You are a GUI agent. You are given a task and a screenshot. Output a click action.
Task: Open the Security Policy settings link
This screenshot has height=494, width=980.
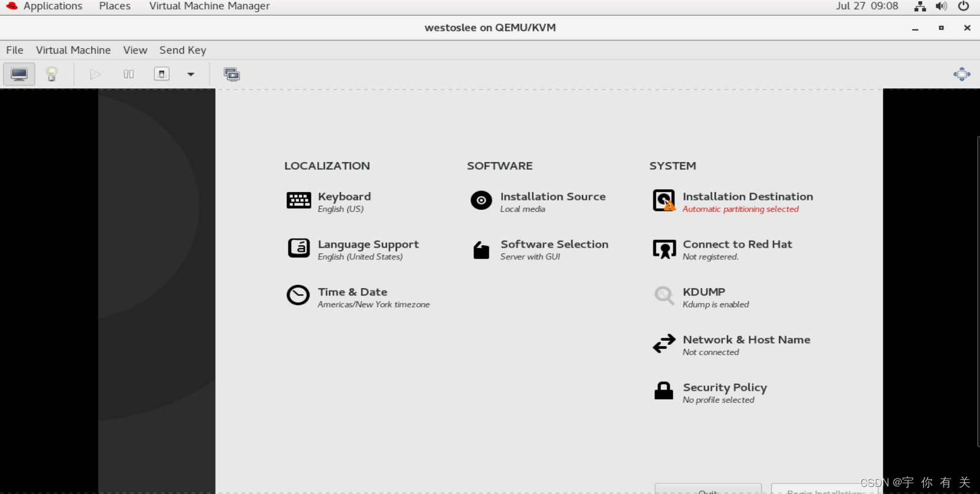(725, 387)
